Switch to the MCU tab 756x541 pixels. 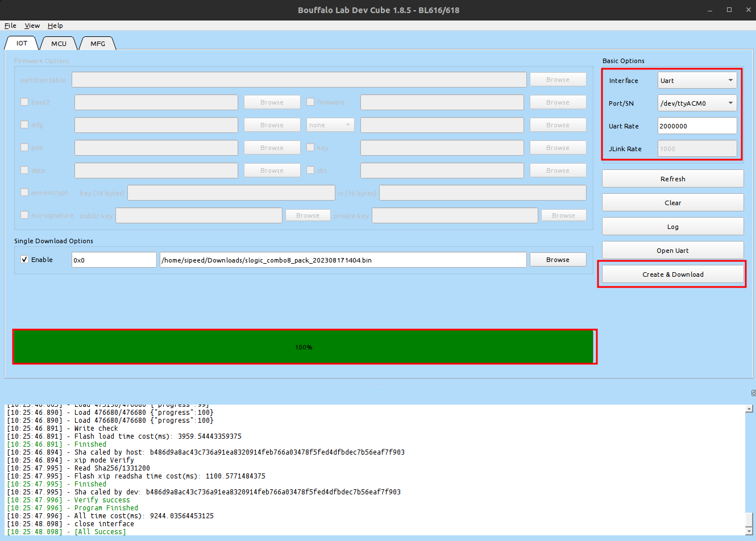[x=59, y=43]
